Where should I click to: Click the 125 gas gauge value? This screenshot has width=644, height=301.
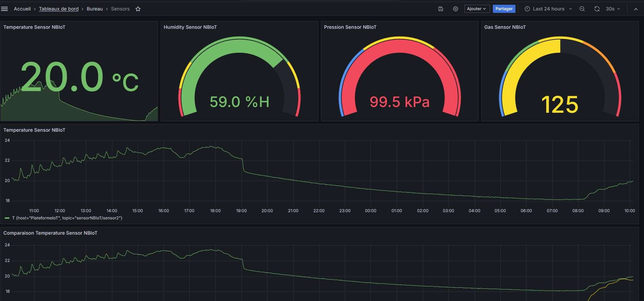(560, 105)
